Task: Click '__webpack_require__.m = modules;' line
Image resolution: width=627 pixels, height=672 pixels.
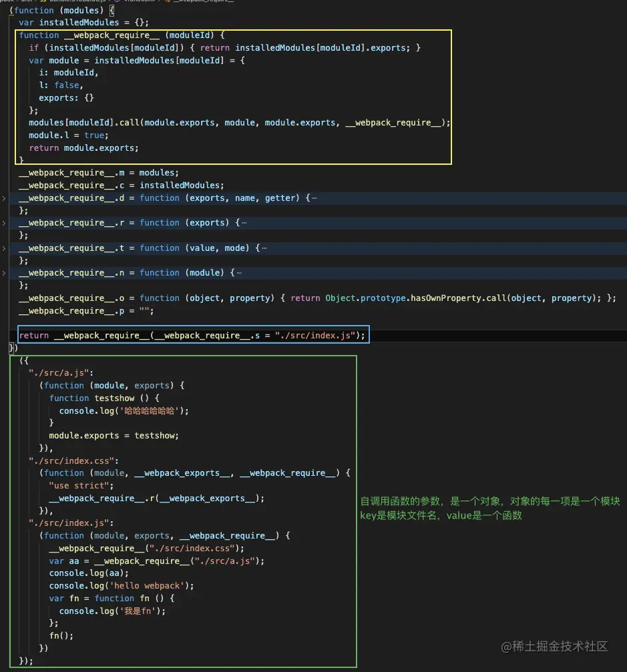Action: (x=99, y=173)
